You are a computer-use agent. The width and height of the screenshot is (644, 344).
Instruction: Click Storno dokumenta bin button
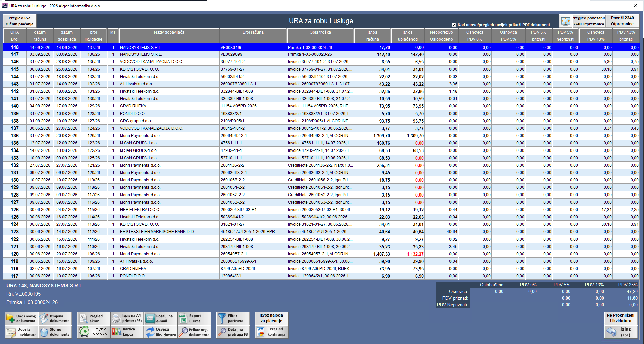coord(55,332)
